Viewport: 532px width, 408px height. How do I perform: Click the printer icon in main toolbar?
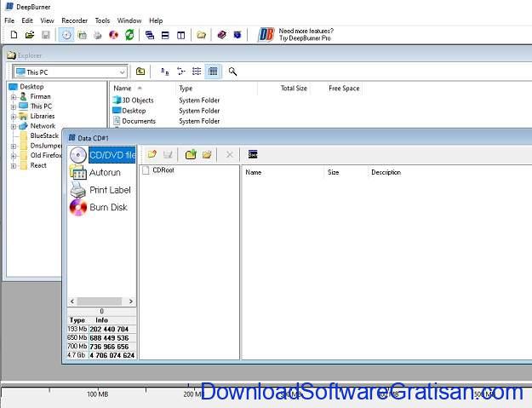click(98, 35)
